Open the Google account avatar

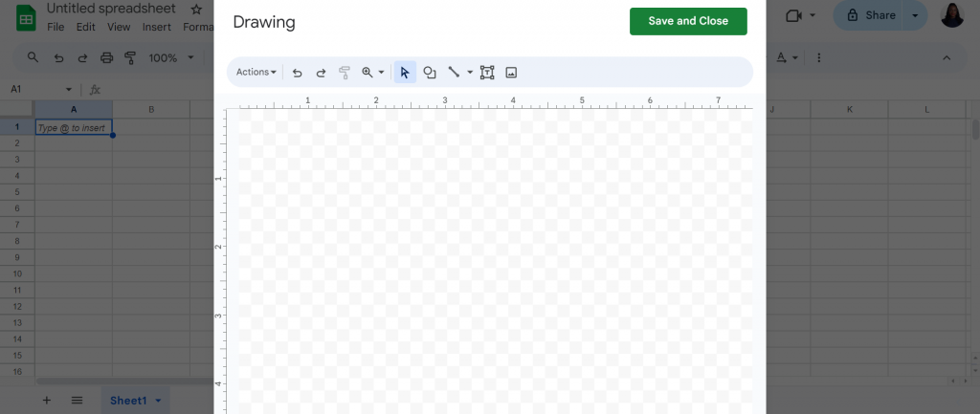tap(952, 15)
